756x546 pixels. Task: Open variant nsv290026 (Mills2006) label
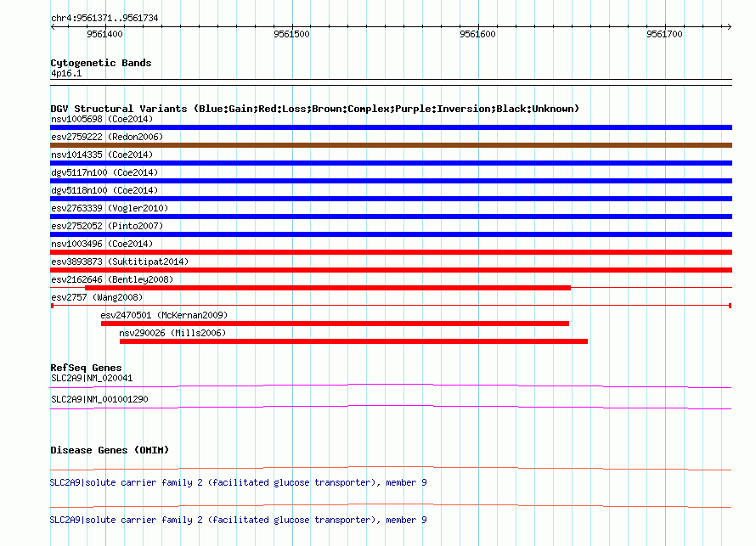click(x=172, y=333)
